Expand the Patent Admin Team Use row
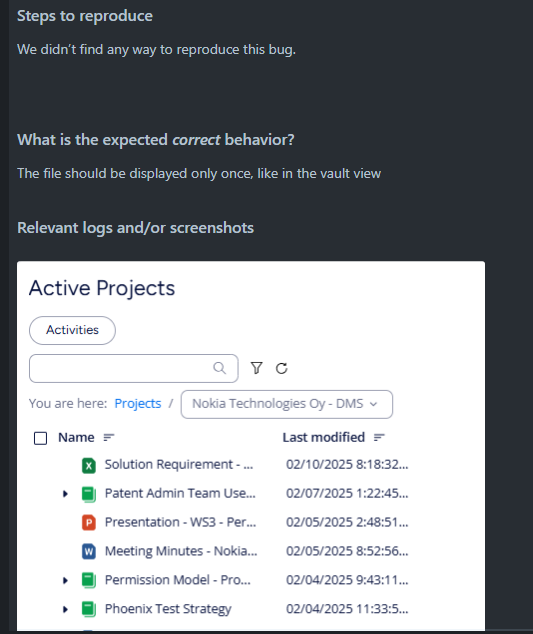 65,494
